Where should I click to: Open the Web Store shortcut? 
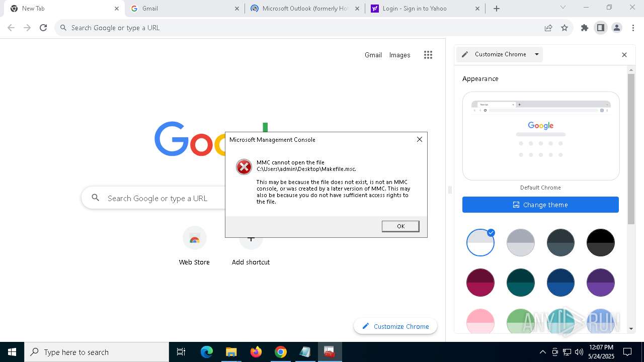[194, 246]
